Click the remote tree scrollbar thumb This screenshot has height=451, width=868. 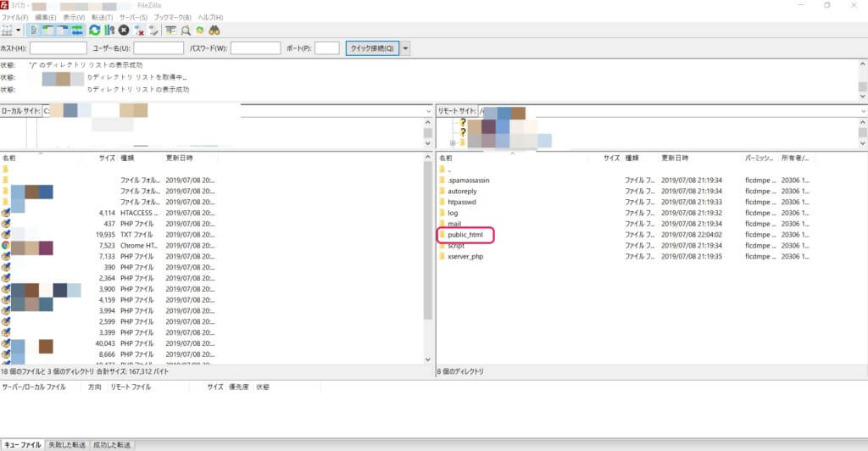(x=862, y=133)
